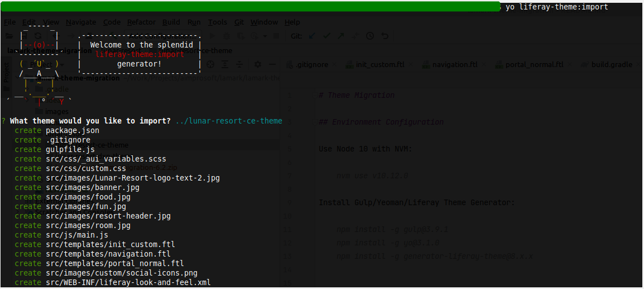
Task: Open the Code menu
Action: pos(112,22)
